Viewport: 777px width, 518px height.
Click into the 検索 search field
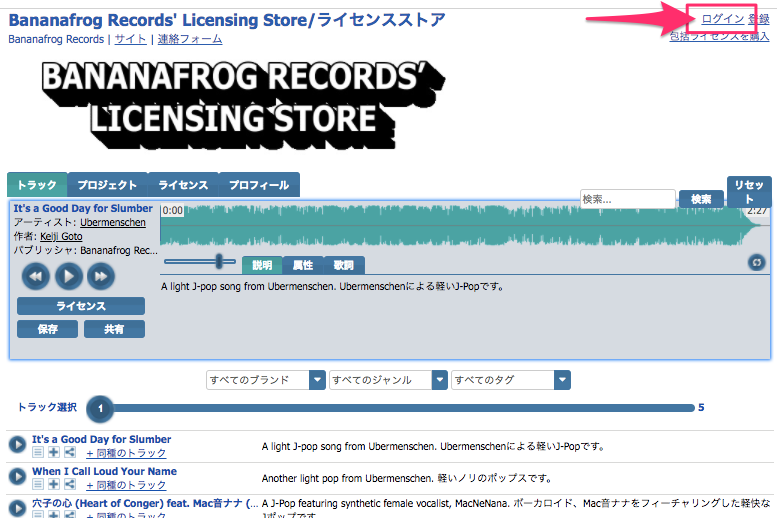pos(627,200)
